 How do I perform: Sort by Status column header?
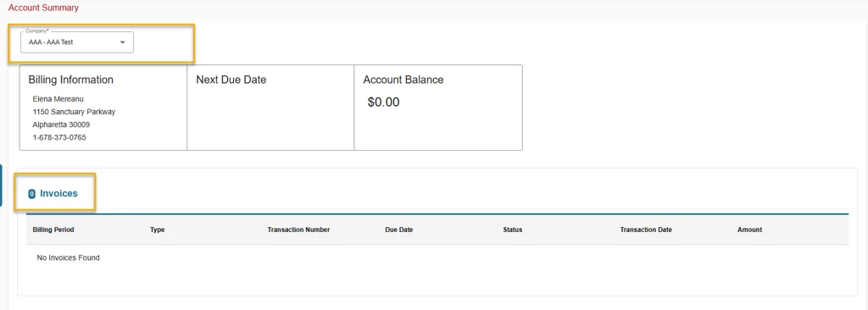(x=513, y=230)
